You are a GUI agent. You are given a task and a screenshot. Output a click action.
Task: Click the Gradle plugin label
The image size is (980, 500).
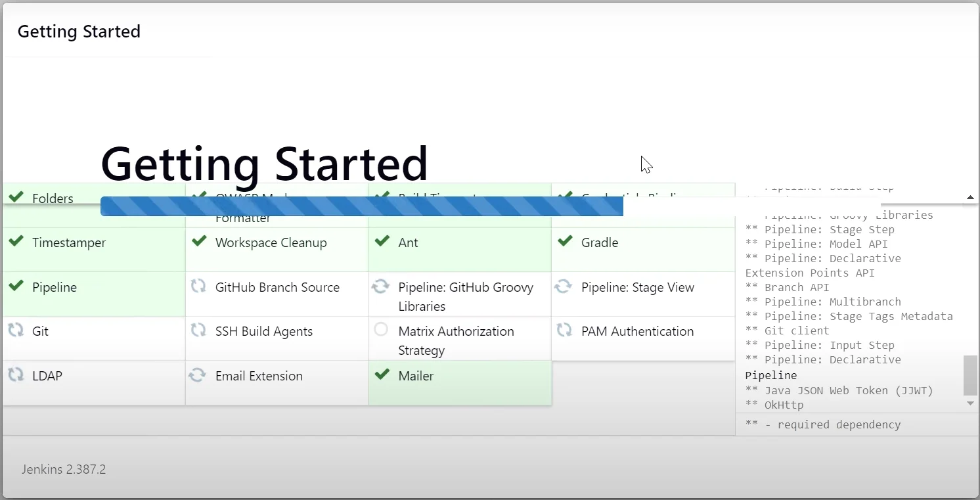click(x=600, y=242)
